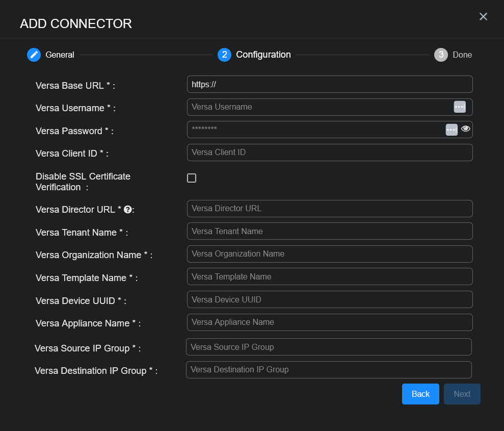Click the autofill icon in Versa Password field
The width and height of the screenshot is (504, 431).
(452, 130)
